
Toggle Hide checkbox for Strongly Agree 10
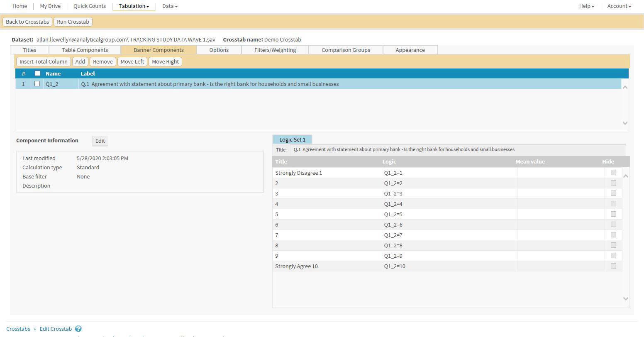pyautogui.click(x=613, y=266)
